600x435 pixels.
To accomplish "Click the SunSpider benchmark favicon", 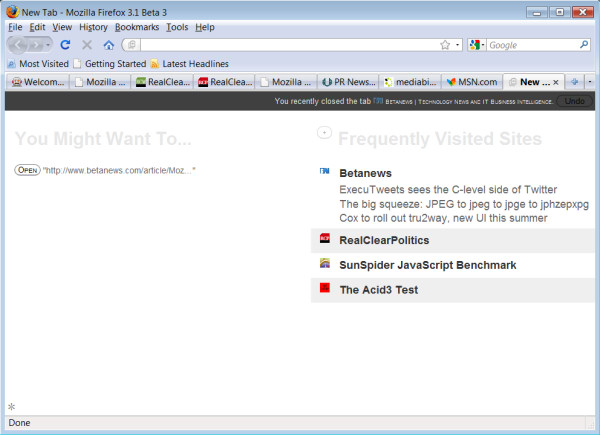I will pyautogui.click(x=324, y=263).
